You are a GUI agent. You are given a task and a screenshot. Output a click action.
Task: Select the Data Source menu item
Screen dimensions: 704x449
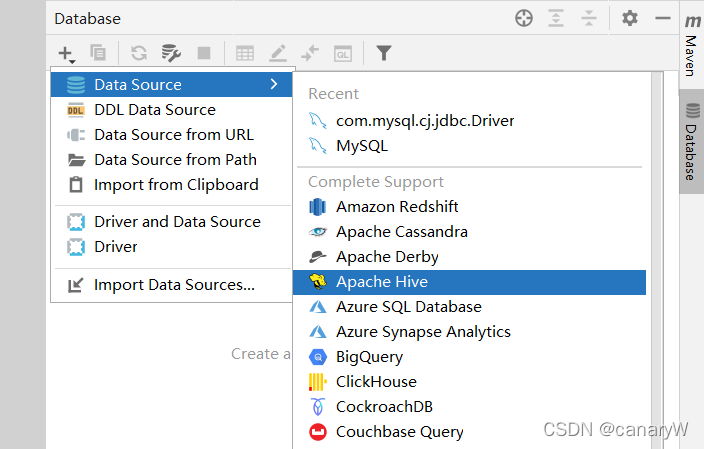[172, 84]
